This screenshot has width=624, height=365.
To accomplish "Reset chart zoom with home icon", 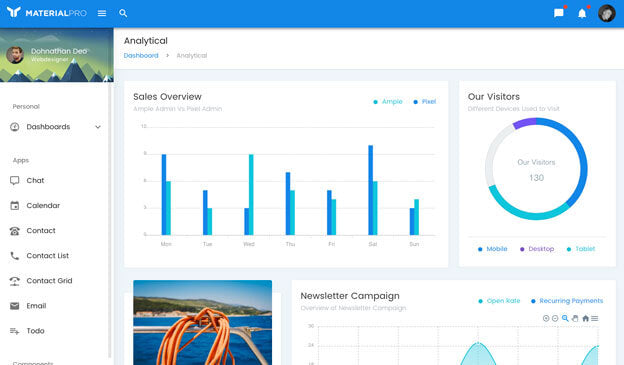I will 585,318.
